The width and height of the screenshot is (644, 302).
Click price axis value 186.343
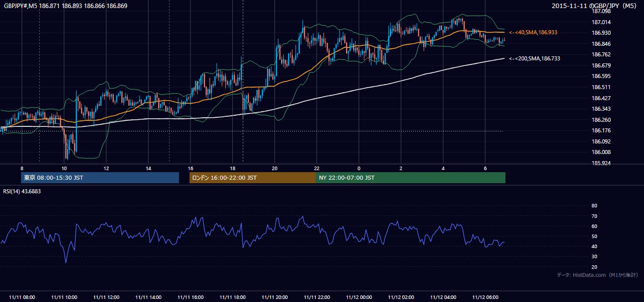tap(601, 109)
